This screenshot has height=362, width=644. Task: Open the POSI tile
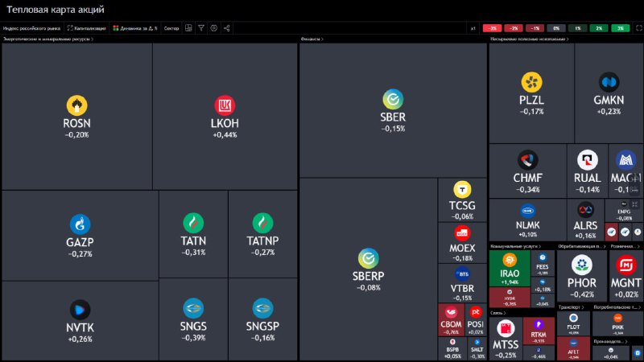tap(476, 319)
